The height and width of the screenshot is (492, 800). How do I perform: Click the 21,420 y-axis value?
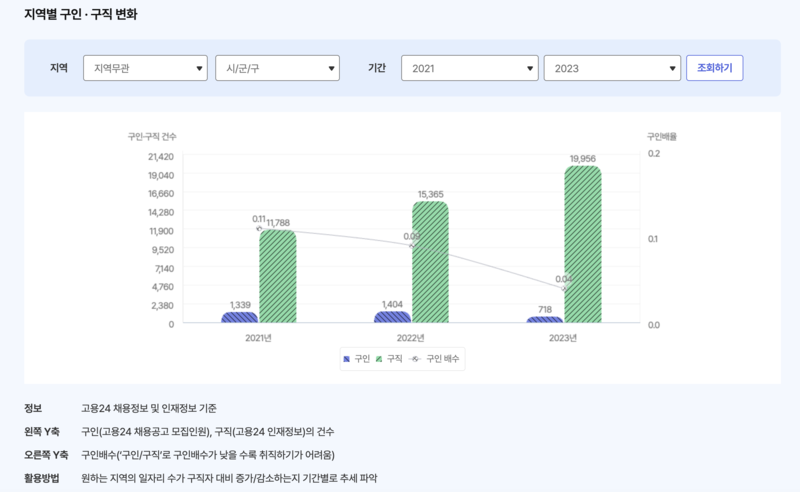(x=161, y=157)
